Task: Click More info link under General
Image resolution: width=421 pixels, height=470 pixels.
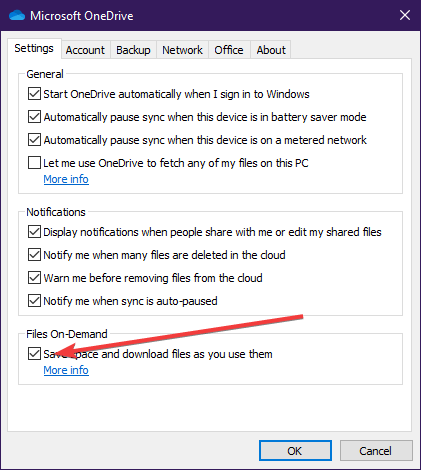Action: [66, 179]
